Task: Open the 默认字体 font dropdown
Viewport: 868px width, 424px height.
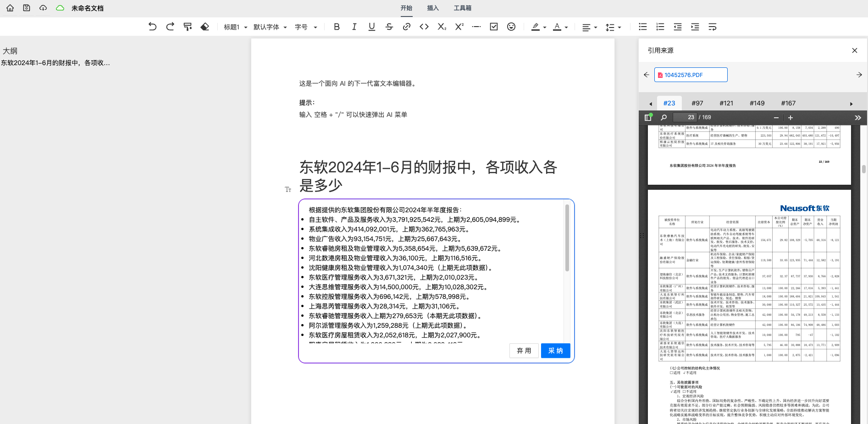Action: 270,28
